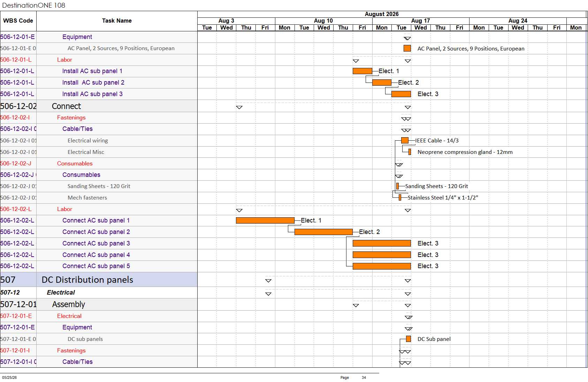Select the 507-12 Electrical summary row
Screen dimensions: 588x382
point(99,293)
